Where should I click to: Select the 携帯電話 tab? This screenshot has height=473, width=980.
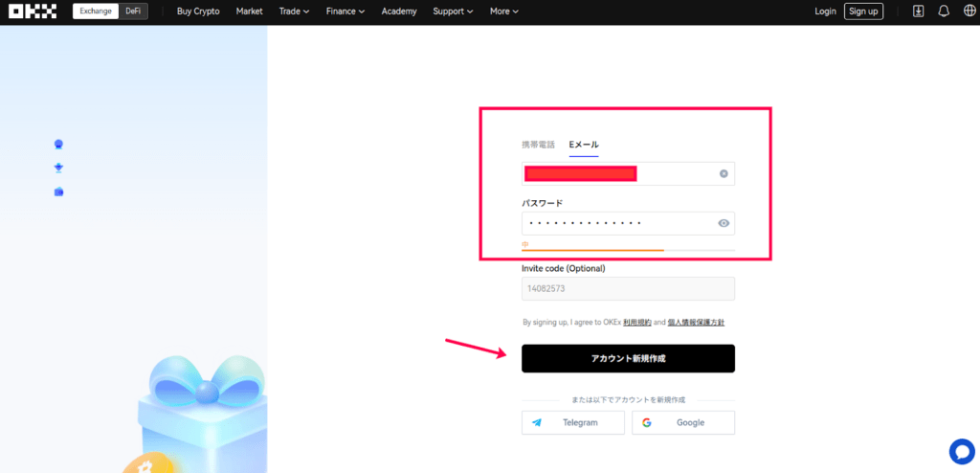tap(538, 145)
